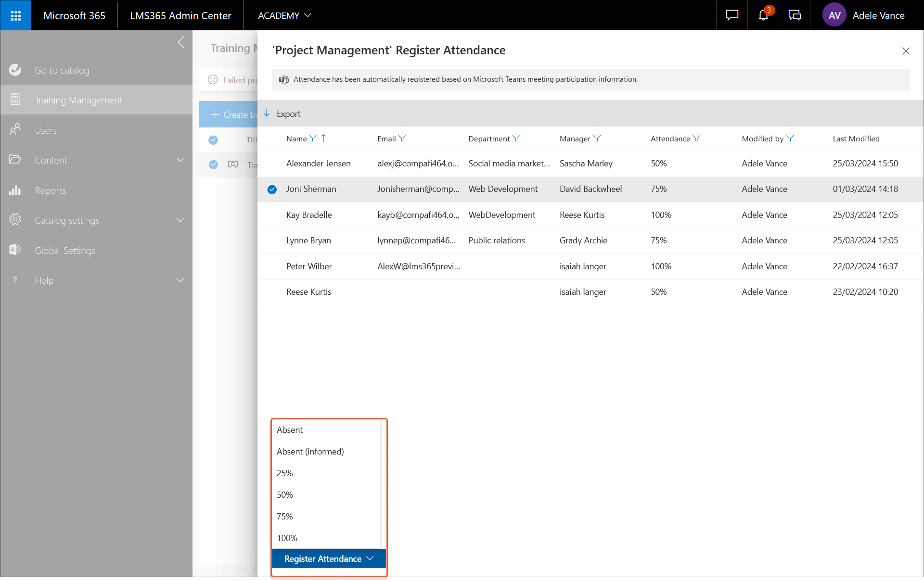Viewport: 924px width, 581px height.
Task: Click the Modified by filter icon
Action: 790,139
